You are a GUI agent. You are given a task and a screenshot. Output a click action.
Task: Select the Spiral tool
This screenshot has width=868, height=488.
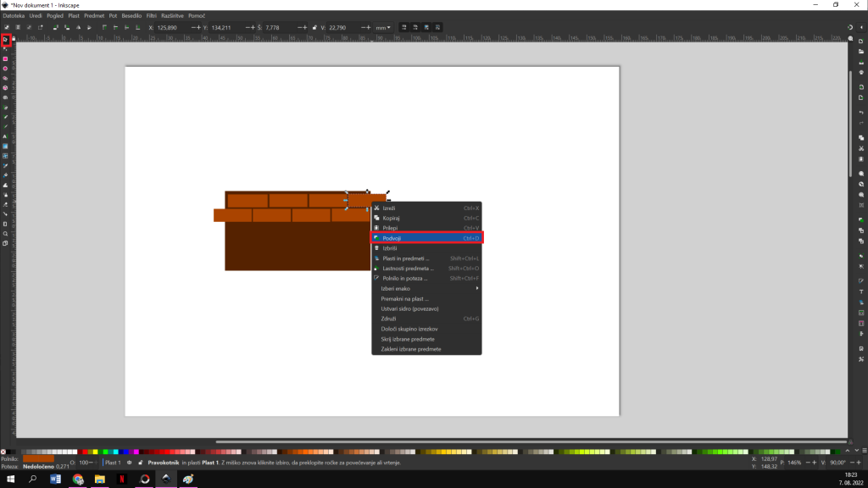pos(6,97)
